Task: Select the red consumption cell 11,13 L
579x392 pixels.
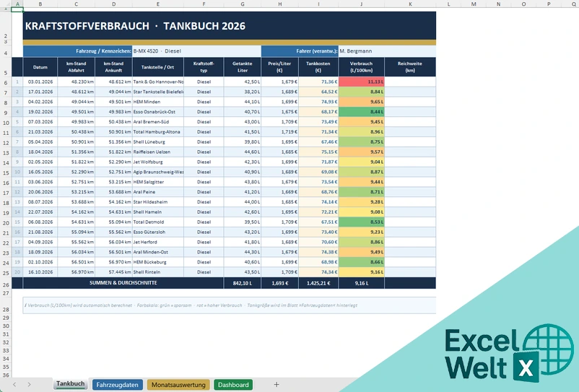Action: click(361, 82)
